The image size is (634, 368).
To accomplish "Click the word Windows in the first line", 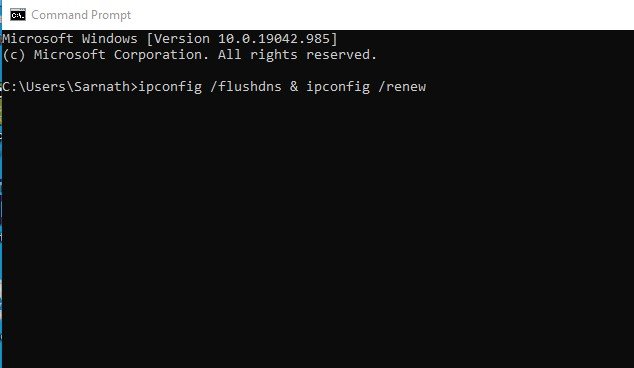I will 110,39.
